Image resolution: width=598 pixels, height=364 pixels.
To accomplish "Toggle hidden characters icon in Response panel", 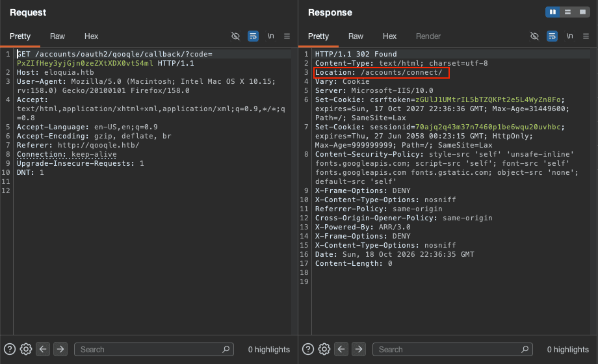I will point(535,36).
